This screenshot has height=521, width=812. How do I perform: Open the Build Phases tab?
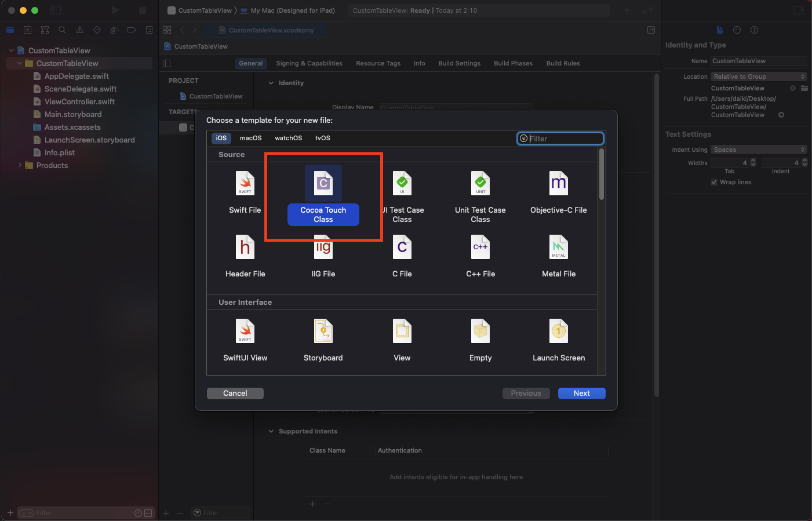pyautogui.click(x=513, y=63)
